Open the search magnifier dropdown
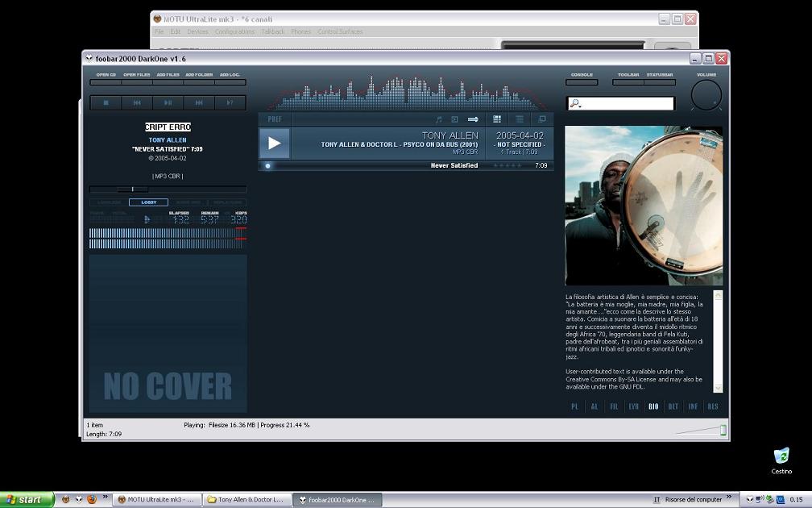The height and width of the screenshot is (508, 812). click(x=575, y=104)
